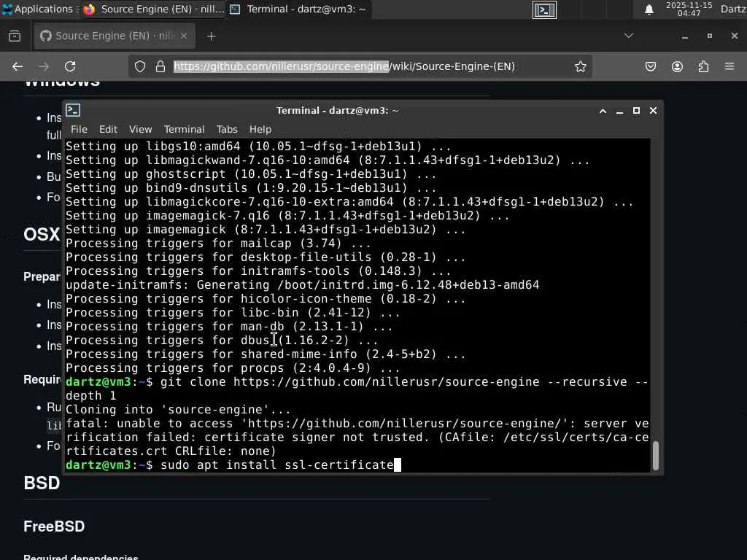Maximize the Firefox window
Viewport: 747px width, 560px height.
[709, 36]
